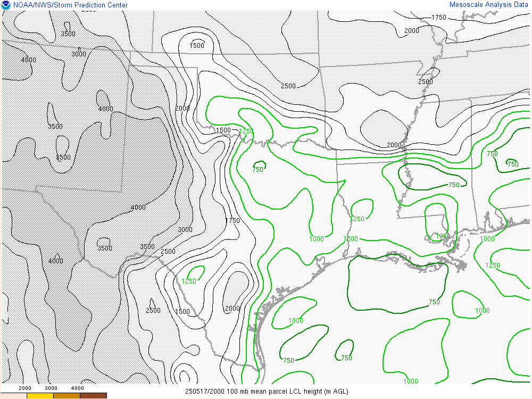532x399 pixels.
Task: Click the black 1750 contour label mid-map
Action: pyautogui.click(x=232, y=220)
